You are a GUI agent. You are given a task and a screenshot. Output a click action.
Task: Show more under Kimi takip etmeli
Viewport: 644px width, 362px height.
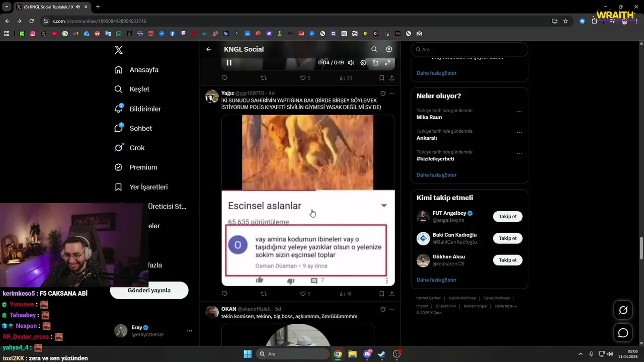(437, 280)
